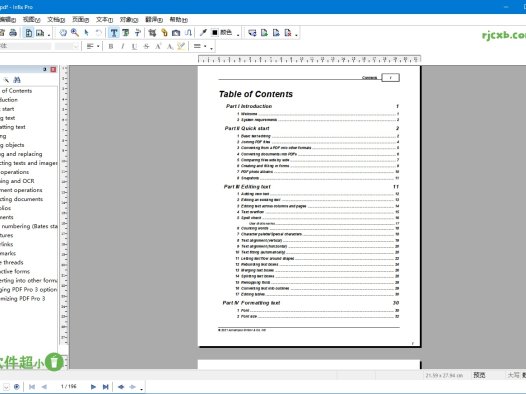Jump to the first page
Viewport: 526px width, 394px height.
[x=32, y=387]
